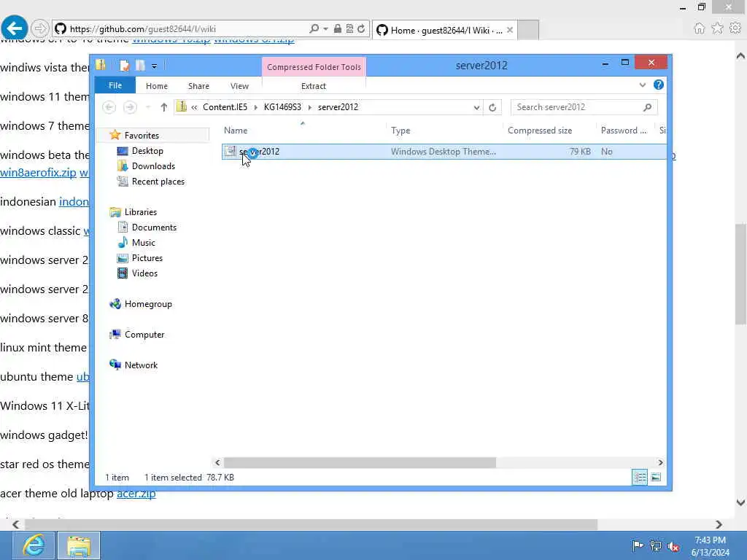Click the quick access New folder icon
This screenshot has height=560, width=747.
(x=140, y=66)
